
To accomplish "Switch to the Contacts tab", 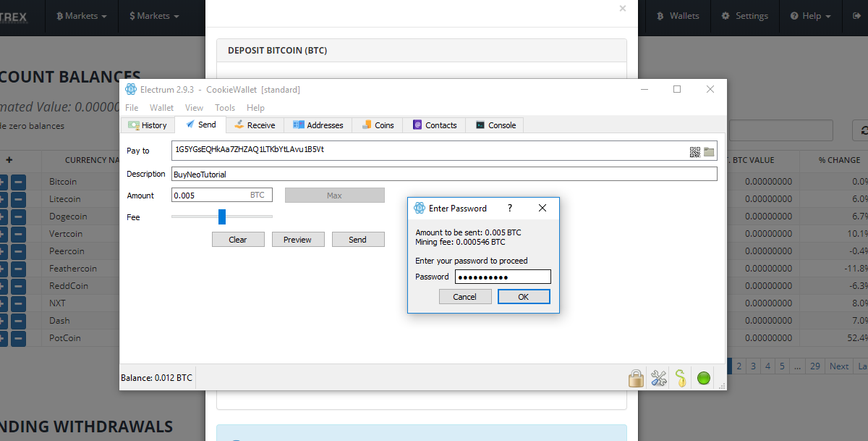I will [434, 125].
